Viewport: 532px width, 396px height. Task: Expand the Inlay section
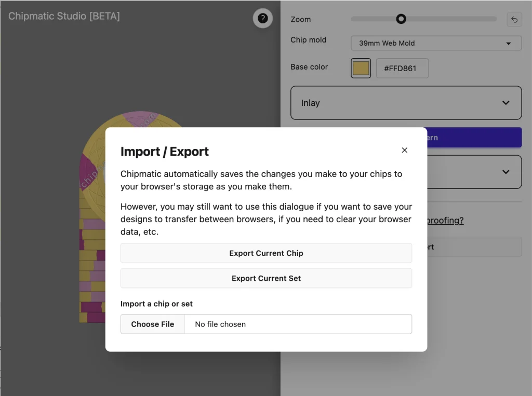pos(406,103)
